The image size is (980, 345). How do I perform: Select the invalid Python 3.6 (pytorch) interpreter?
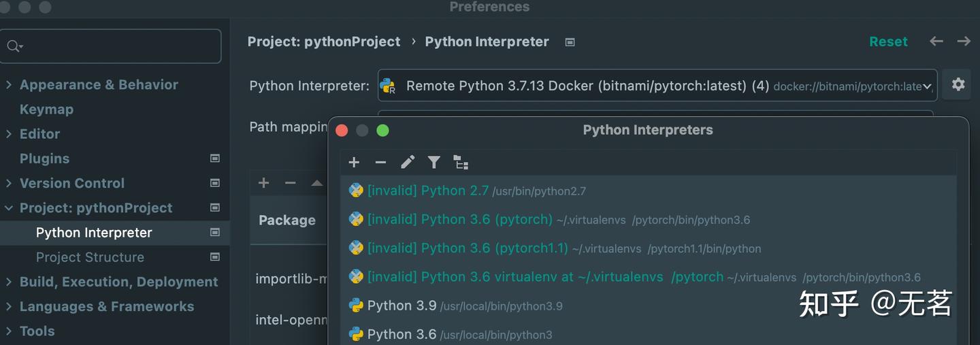tap(648, 219)
